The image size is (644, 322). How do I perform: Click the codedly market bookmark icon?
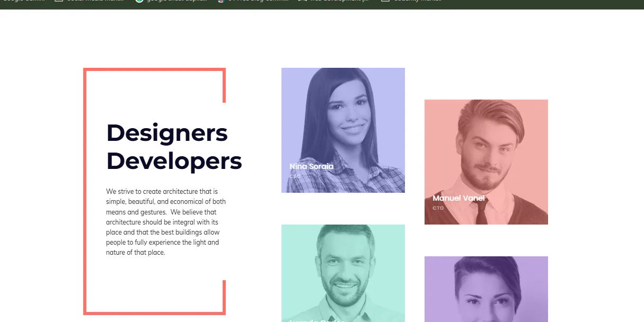pos(385,1)
